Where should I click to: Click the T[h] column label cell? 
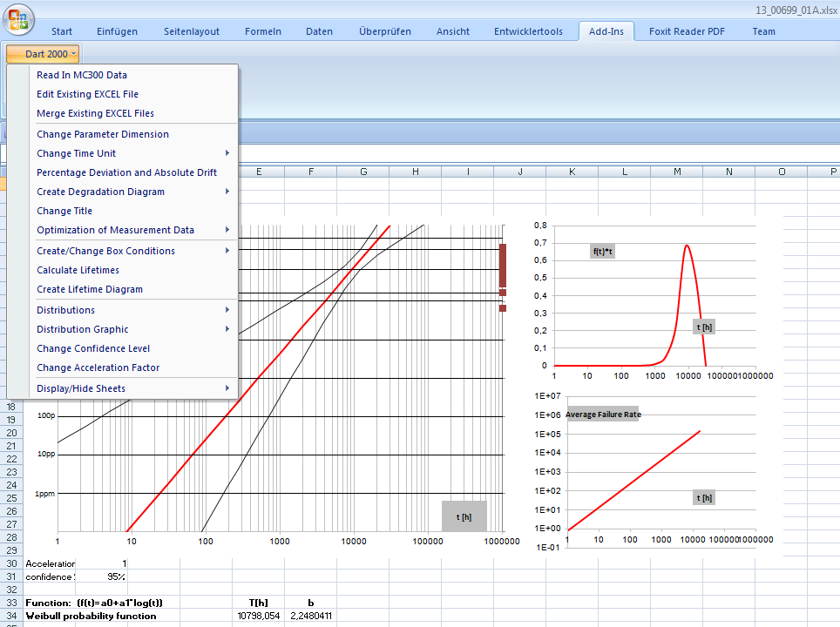pyautogui.click(x=258, y=603)
